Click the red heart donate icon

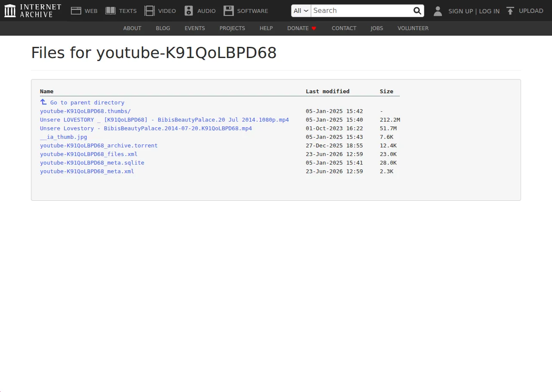[x=314, y=28]
